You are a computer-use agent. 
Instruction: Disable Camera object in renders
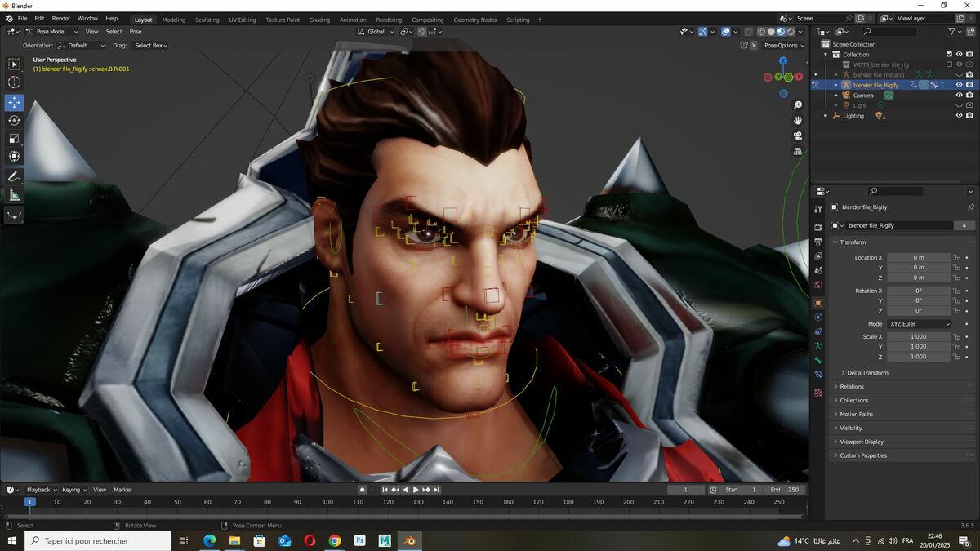[x=969, y=95]
